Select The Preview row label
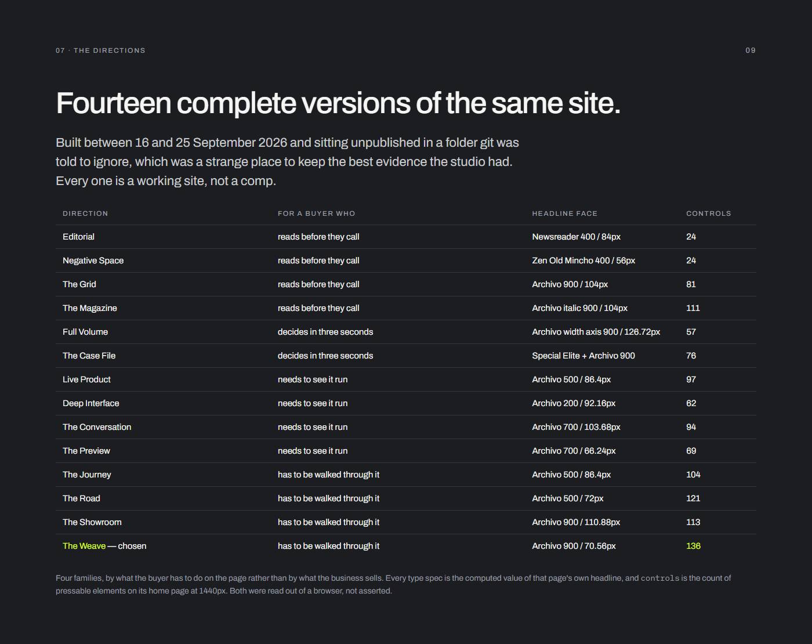 pyautogui.click(x=86, y=451)
